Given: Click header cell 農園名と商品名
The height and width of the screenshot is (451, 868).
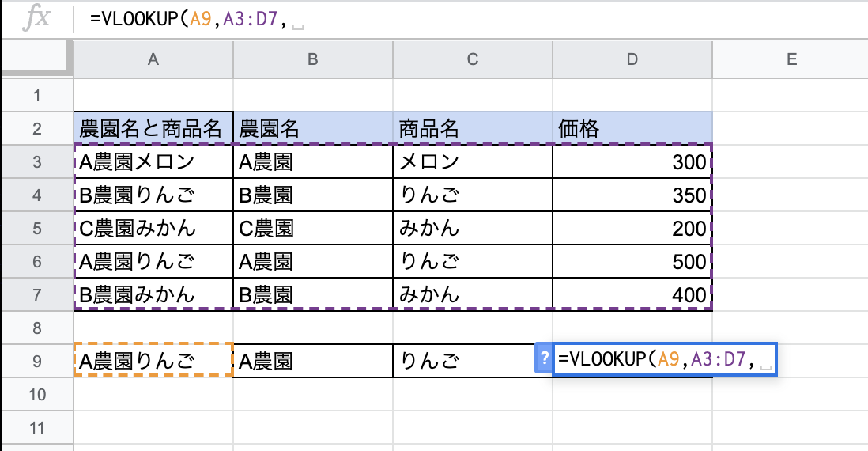Looking at the screenshot, I should click(153, 128).
